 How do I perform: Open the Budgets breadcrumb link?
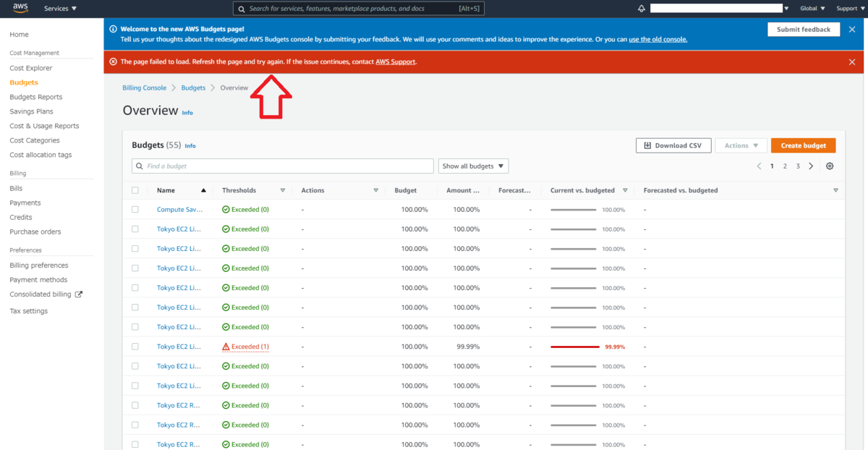(x=193, y=88)
